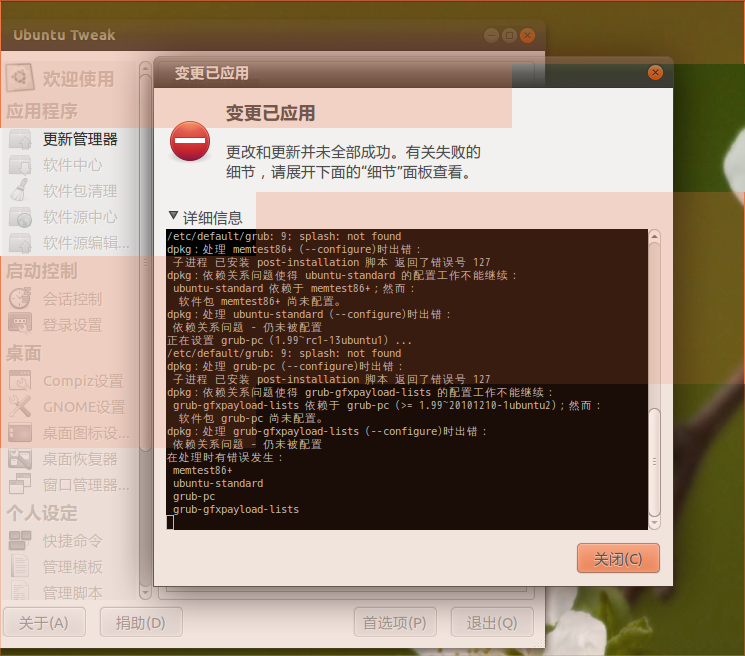Select 更新管理器 label in sidebar
The height and width of the screenshot is (656, 745).
80,139
